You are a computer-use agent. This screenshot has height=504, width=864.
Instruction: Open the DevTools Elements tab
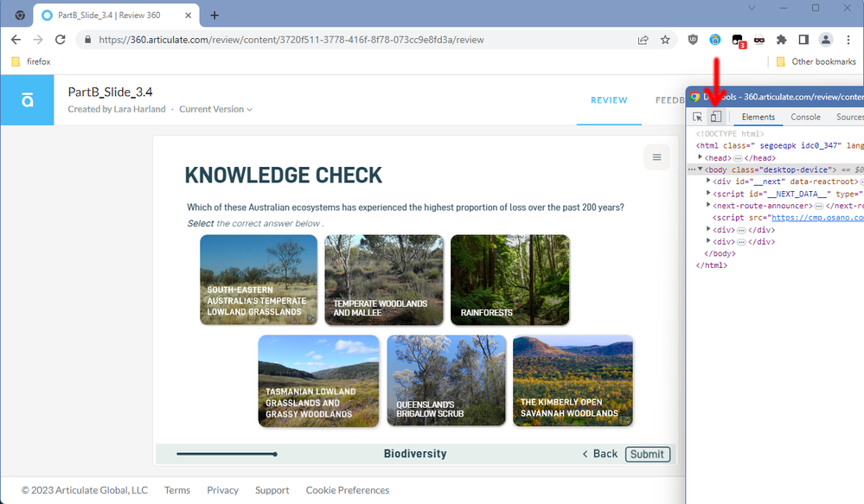758,117
